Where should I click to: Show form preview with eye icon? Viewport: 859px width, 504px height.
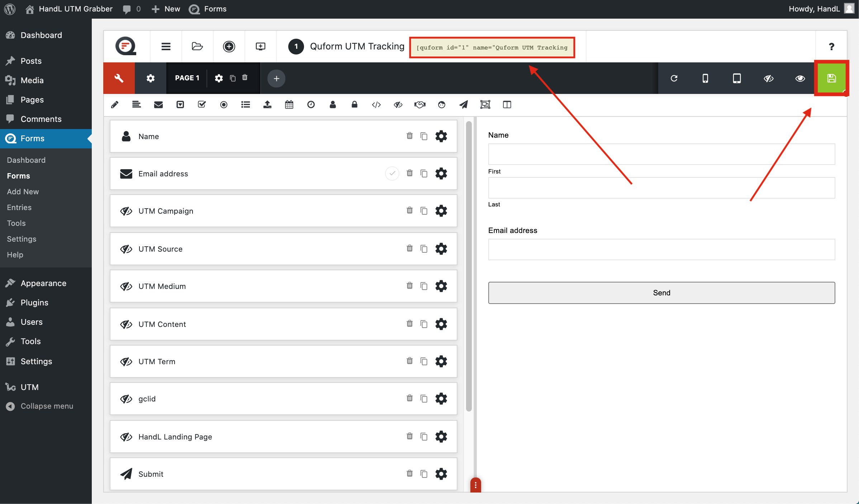[800, 79]
